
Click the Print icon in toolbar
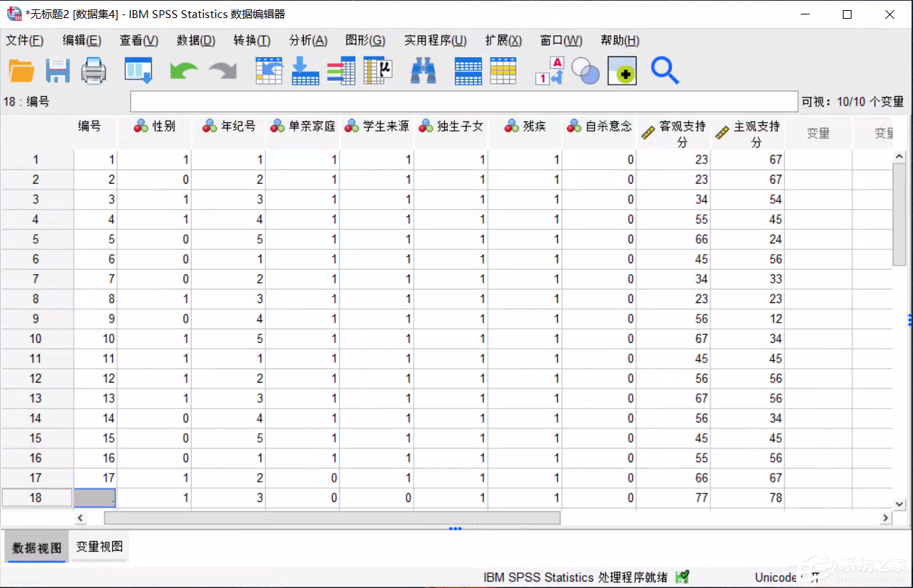(93, 71)
